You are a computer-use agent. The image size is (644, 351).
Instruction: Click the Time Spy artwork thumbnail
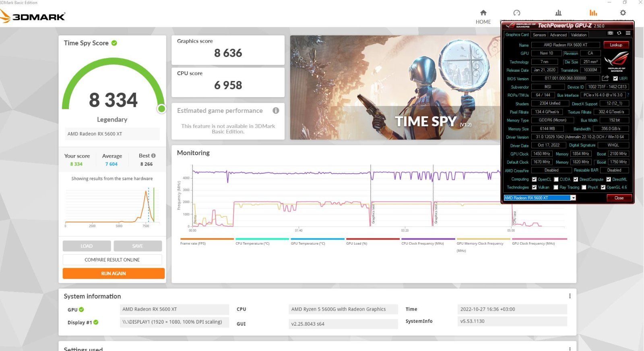point(395,87)
